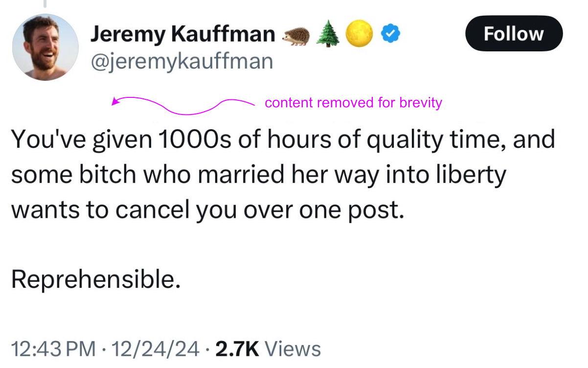Click the arrowhead of the pink arrow
588x368 pixels.
tap(115, 102)
